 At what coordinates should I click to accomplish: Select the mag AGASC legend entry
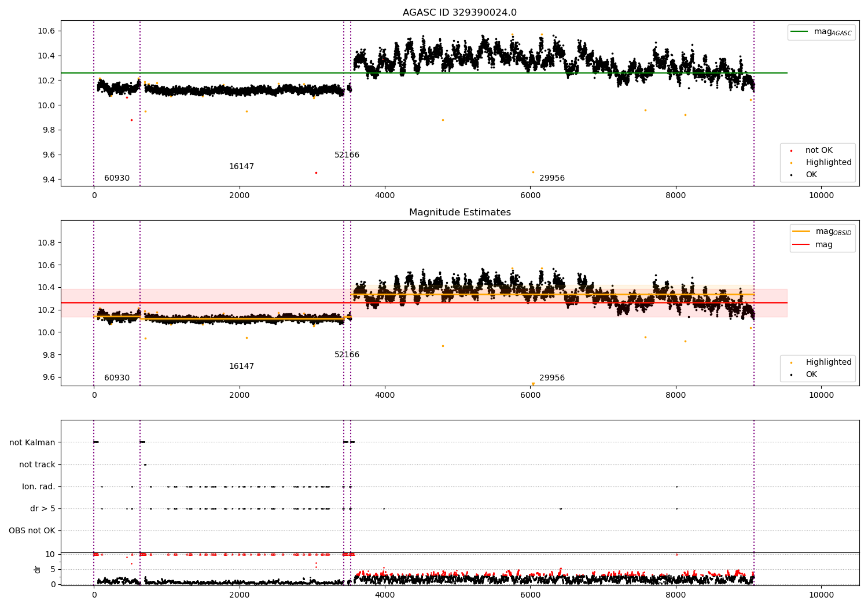point(821,32)
